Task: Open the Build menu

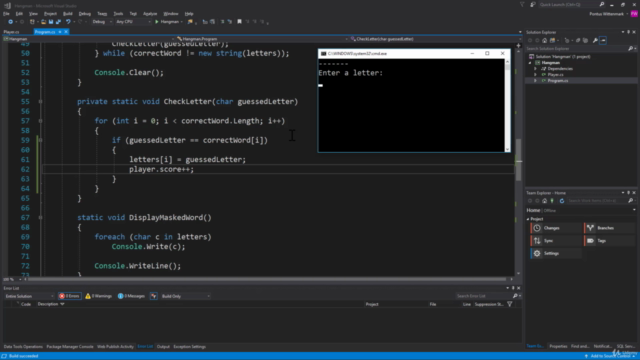Action: pos(68,13)
